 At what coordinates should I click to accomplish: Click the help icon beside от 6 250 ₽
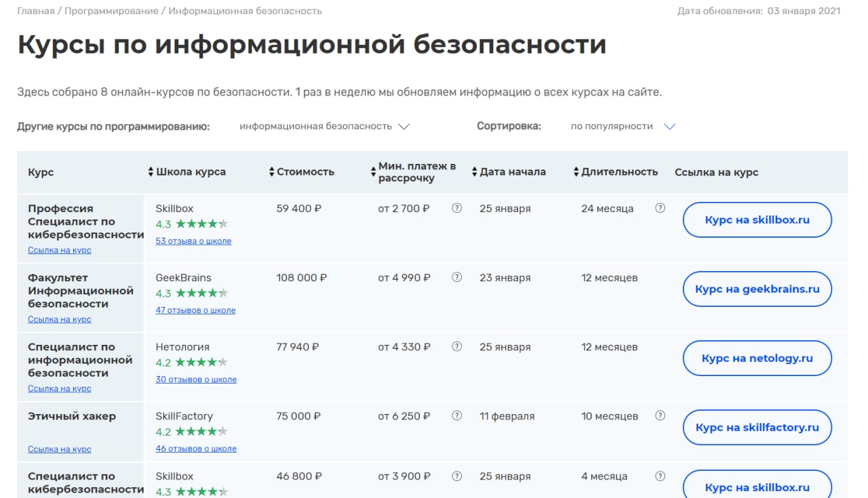point(456,415)
